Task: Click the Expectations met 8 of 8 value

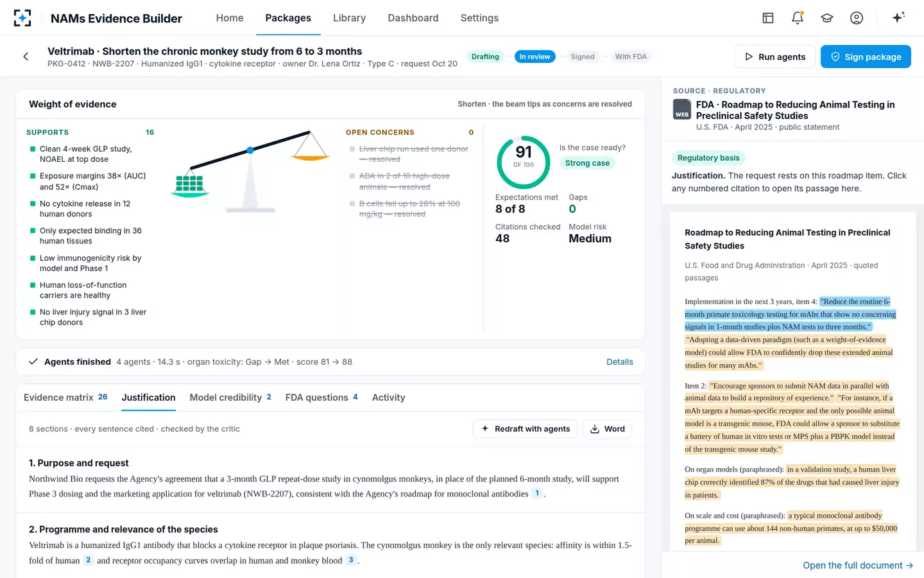Action: click(x=510, y=209)
